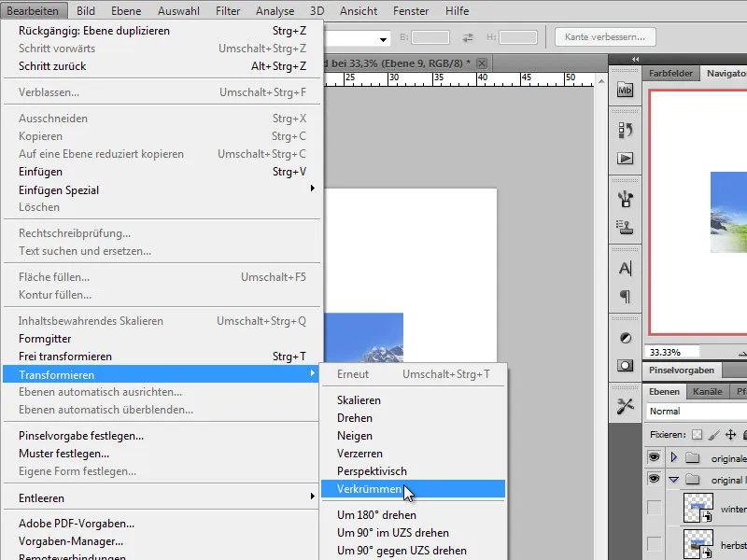Open the Transformieren submenu entry
Screen dimensions: 747x560
tap(162, 374)
